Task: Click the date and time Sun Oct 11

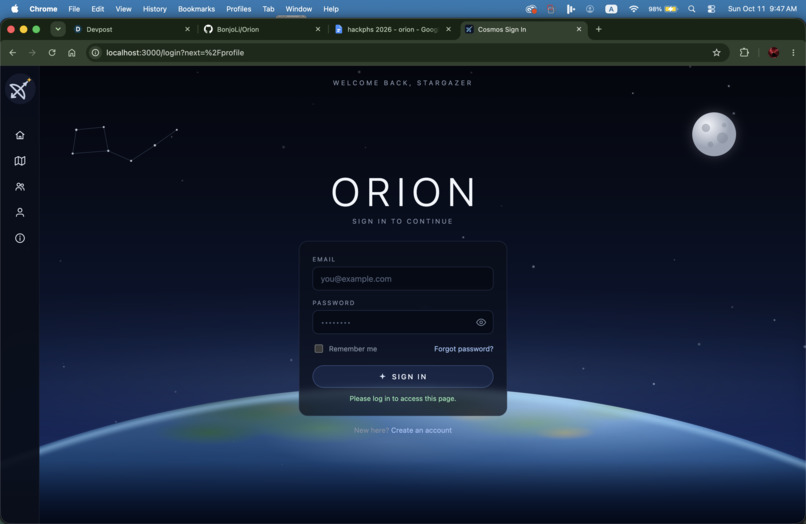Action: click(762, 9)
